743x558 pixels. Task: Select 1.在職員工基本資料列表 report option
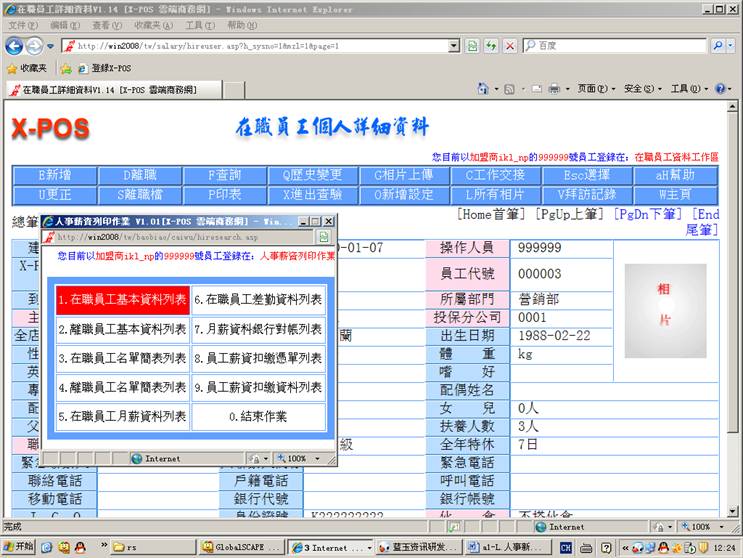point(122,299)
